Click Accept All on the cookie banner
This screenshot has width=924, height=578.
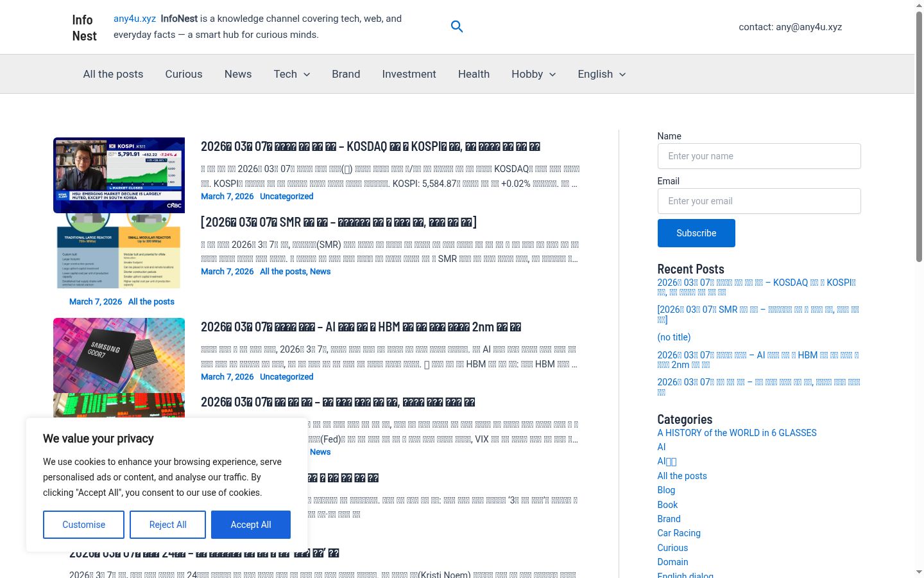[251, 525]
